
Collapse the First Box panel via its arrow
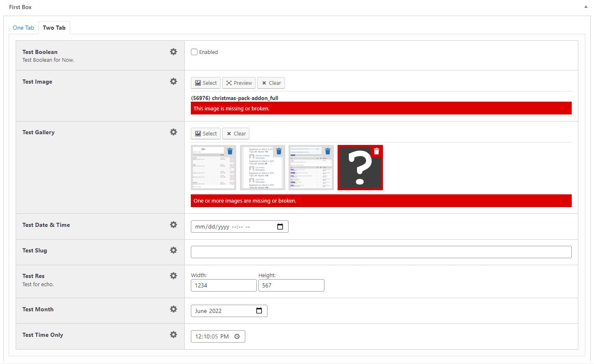point(586,7)
